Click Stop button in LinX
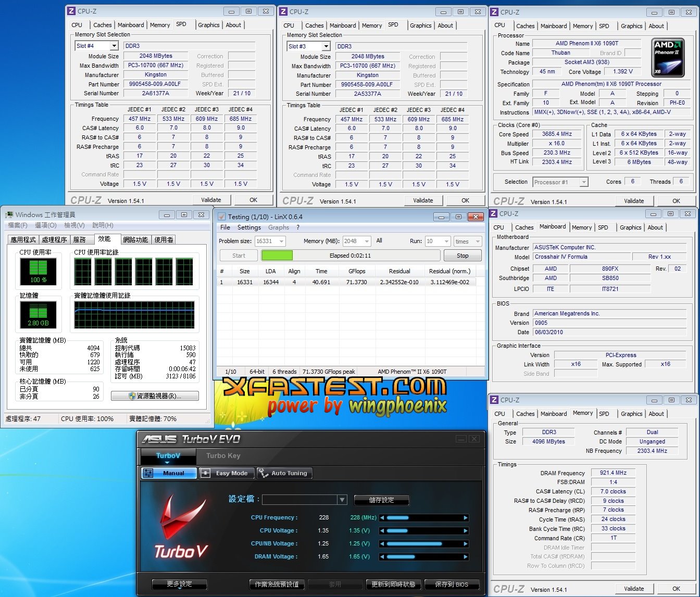The height and width of the screenshot is (597, 700). tap(463, 256)
